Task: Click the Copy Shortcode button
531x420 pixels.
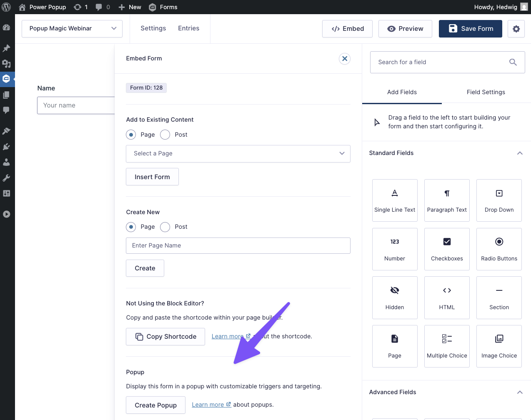Action: (165, 337)
